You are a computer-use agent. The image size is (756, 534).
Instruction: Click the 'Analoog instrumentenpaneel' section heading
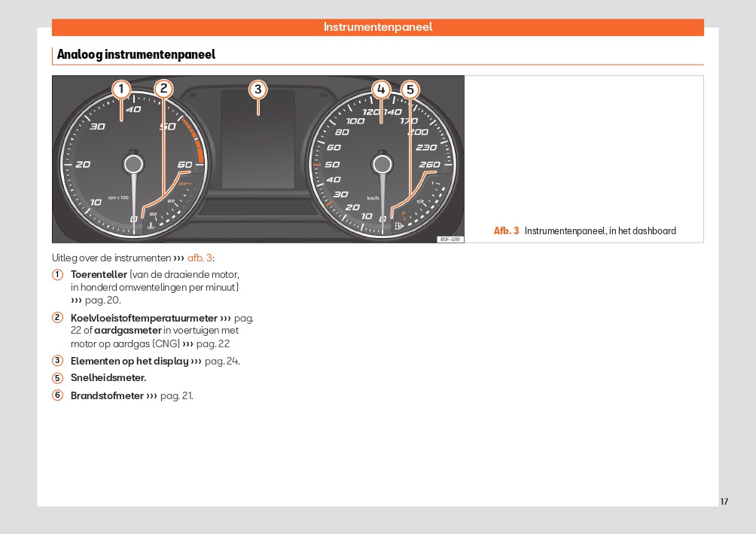click(136, 54)
